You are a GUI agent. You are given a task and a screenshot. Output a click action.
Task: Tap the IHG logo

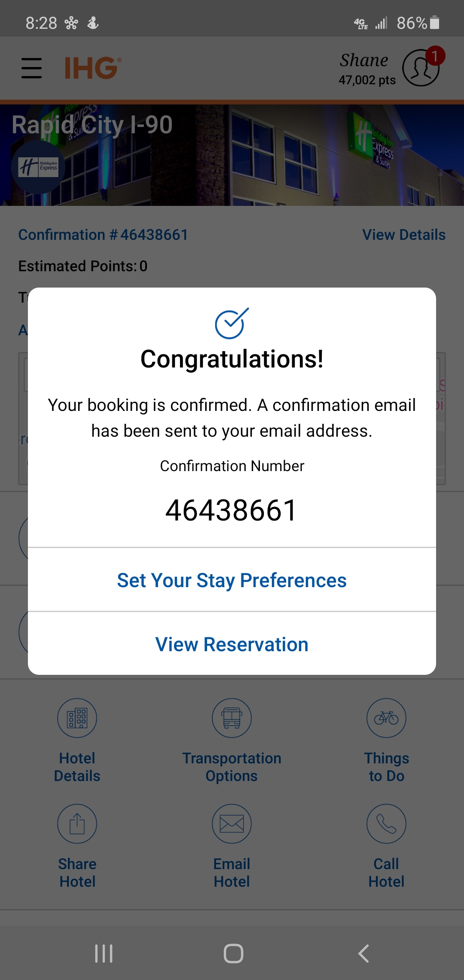(x=93, y=68)
